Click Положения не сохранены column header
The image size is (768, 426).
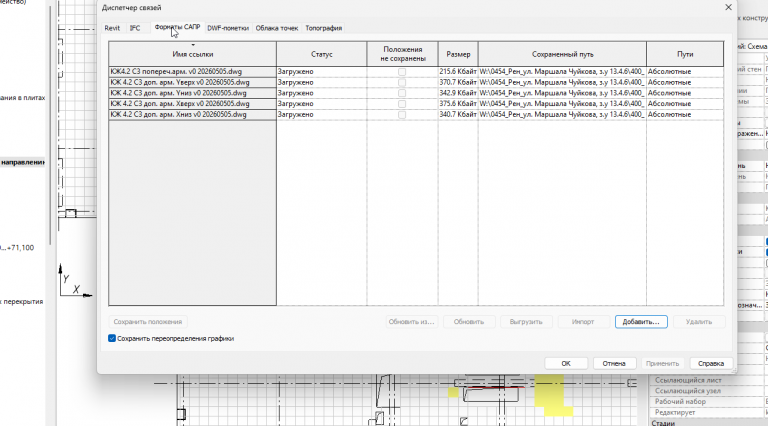coord(403,54)
